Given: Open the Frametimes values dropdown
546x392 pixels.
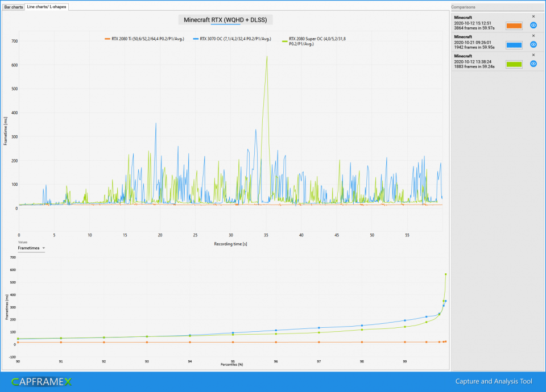Looking at the screenshot, I should pos(31,248).
